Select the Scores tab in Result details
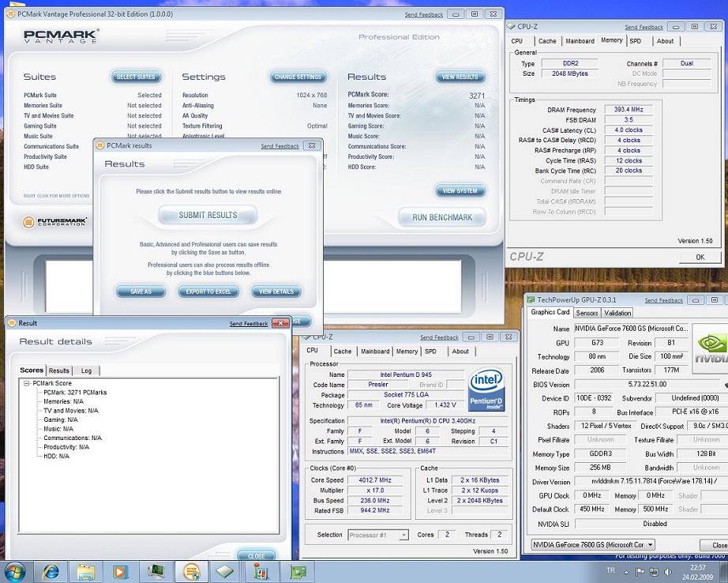728x583 pixels. click(32, 370)
